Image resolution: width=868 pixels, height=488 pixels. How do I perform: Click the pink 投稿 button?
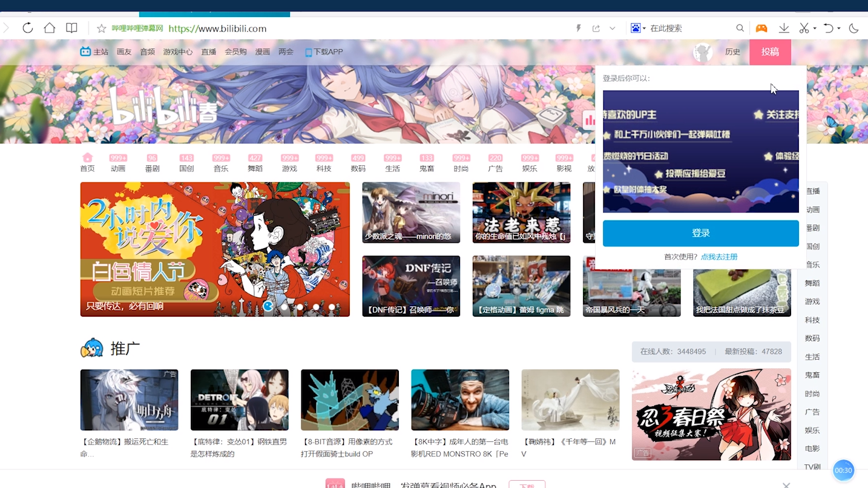(770, 52)
